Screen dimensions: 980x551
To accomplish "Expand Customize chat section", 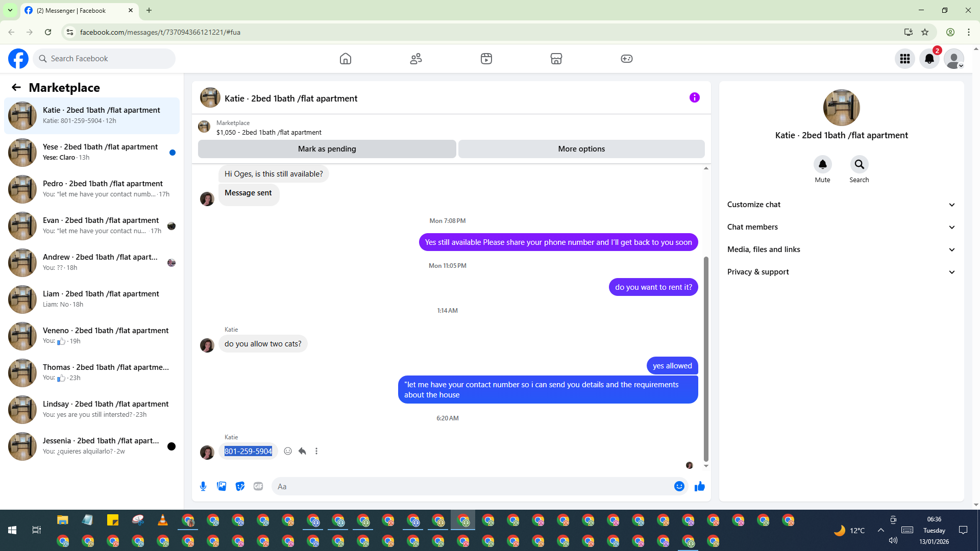I will pos(841,205).
